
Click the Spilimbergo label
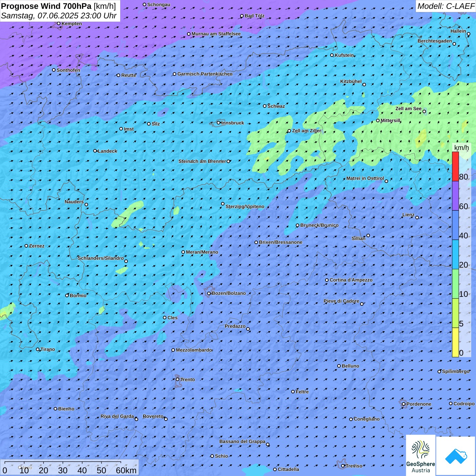click(456, 371)
